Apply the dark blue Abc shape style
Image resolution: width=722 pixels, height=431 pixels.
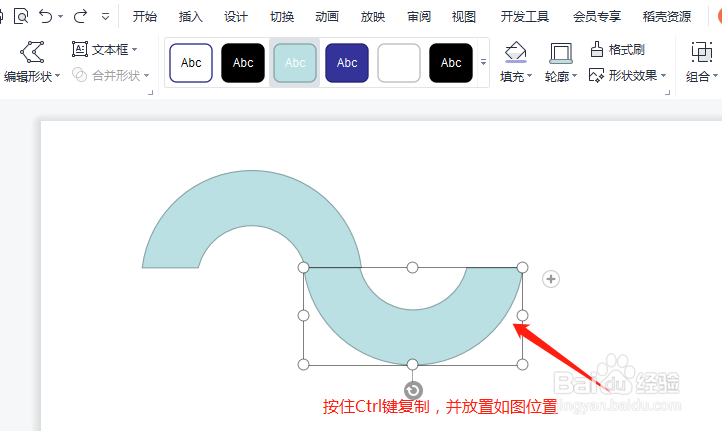[x=347, y=63]
